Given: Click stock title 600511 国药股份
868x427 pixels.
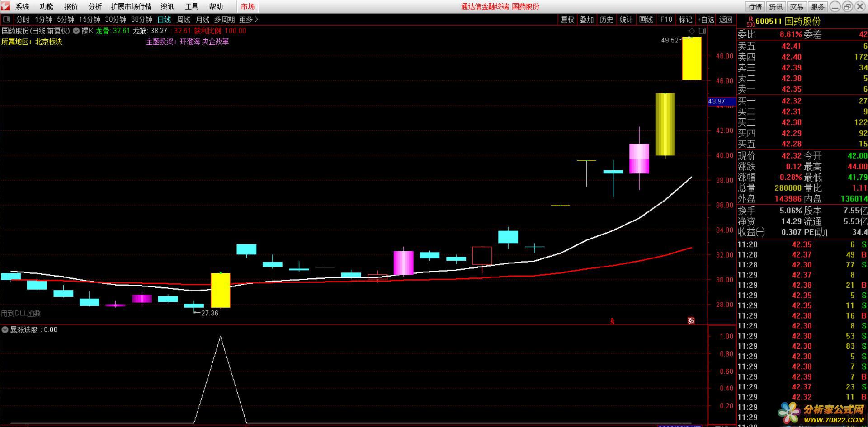Looking at the screenshot, I should (x=788, y=21).
